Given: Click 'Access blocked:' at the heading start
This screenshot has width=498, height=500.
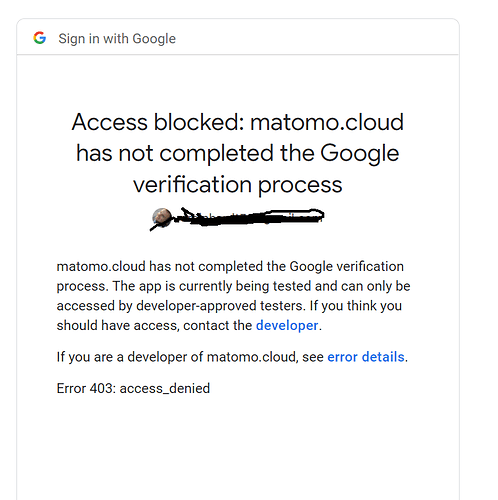Looking at the screenshot, I should (x=158, y=122).
